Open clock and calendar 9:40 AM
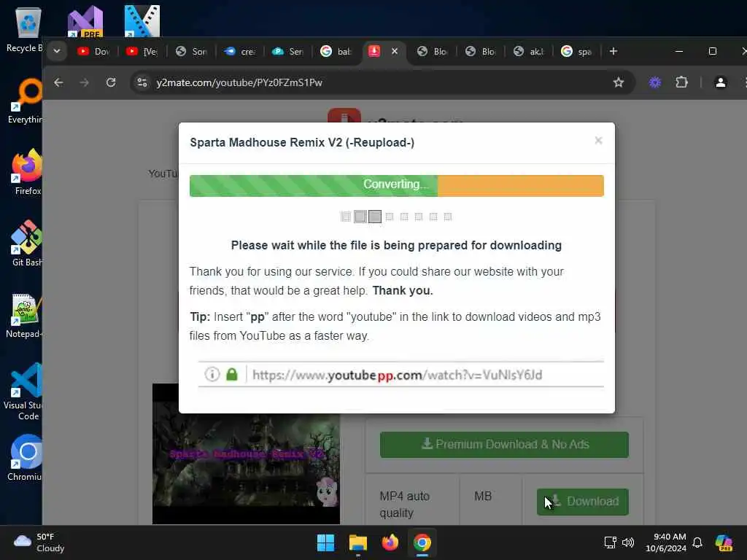This screenshot has height=560, width=747. [665, 542]
